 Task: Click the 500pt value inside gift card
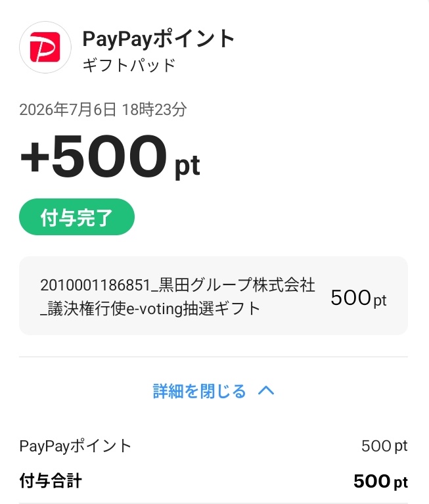coord(359,298)
